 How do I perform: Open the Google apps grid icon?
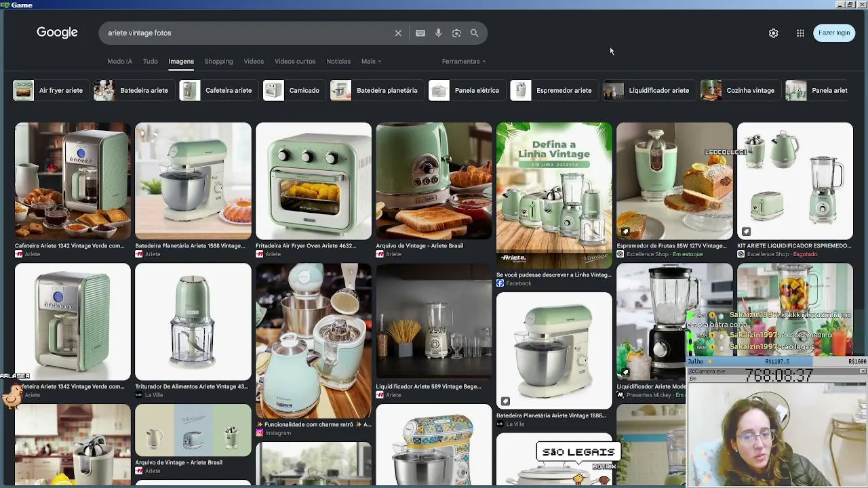tap(801, 33)
